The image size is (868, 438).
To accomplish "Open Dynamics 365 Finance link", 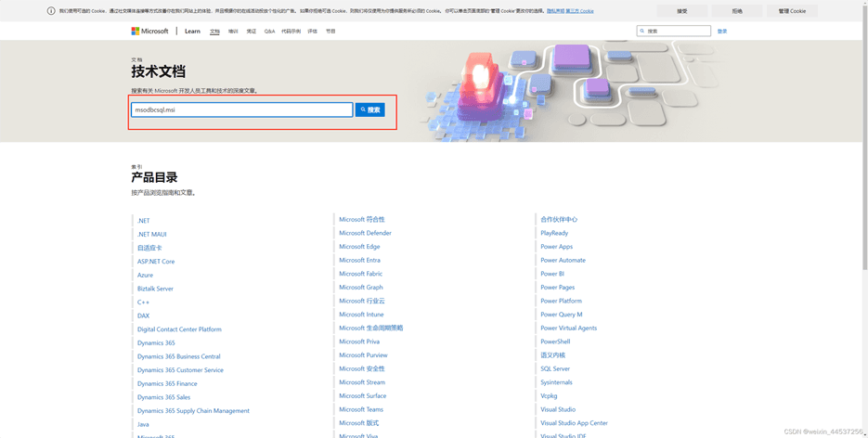I will pyautogui.click(x=167, y=384).
